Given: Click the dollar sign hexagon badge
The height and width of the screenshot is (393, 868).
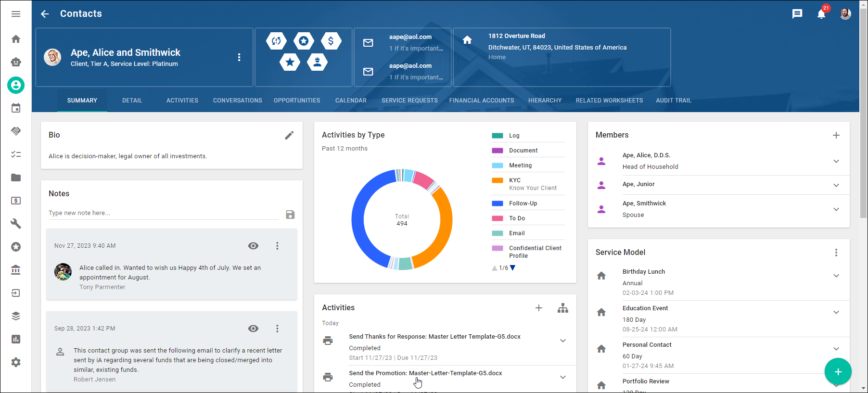Looking at the screenshot, I should click(x=331, y=41).
